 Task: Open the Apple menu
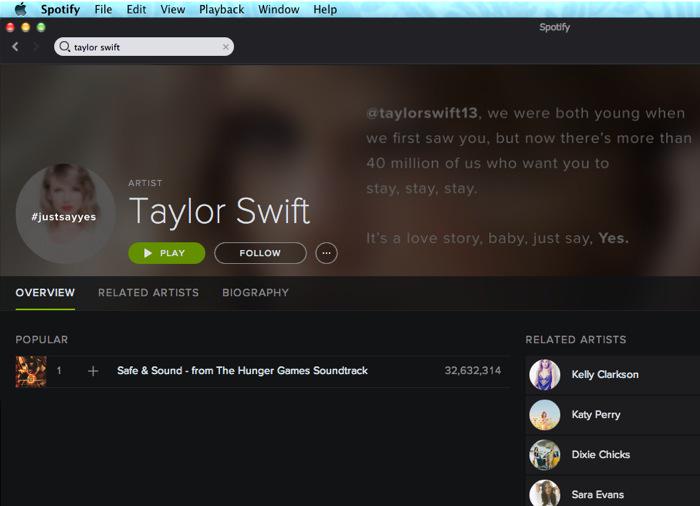pos(20,9)
